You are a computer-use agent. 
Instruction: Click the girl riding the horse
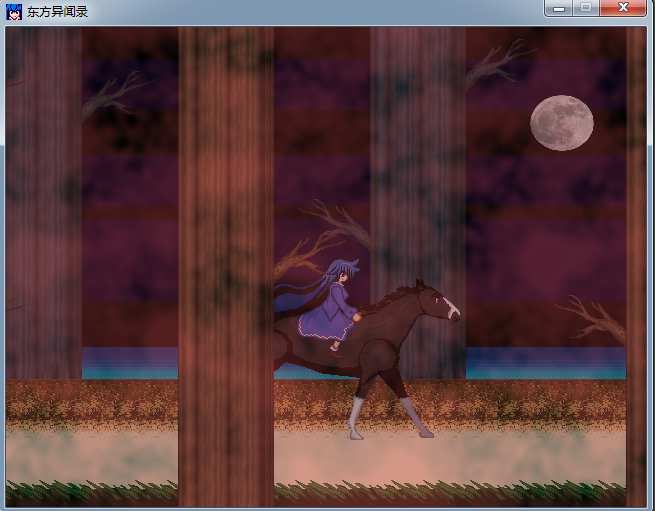click(x=328, y=307)
